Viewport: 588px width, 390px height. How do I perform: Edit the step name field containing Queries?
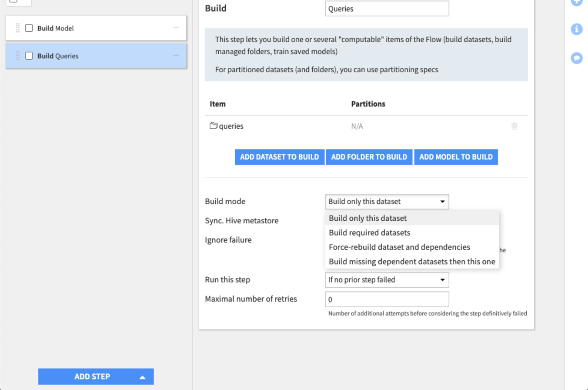(x=387, y=9)
